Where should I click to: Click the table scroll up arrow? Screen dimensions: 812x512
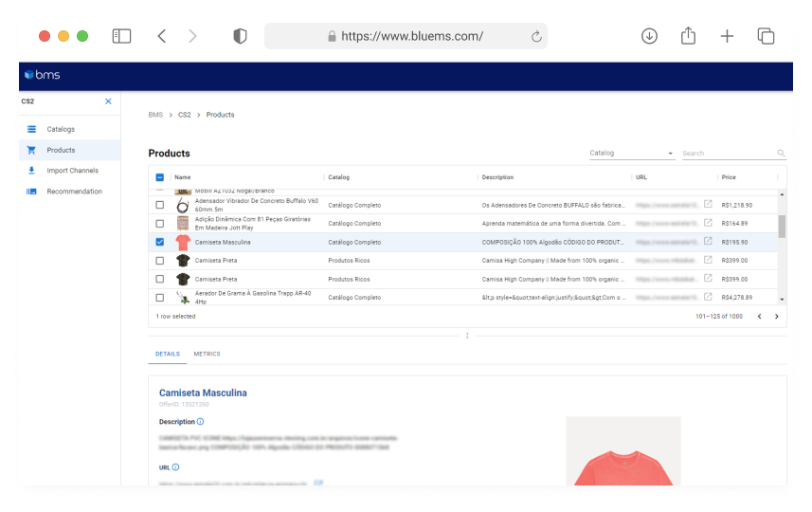[x=782, y=193]
